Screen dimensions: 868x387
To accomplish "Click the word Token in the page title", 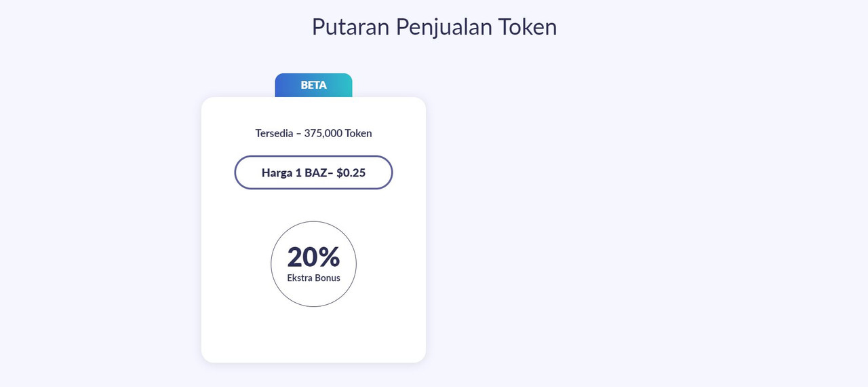I will click(528, 26).
